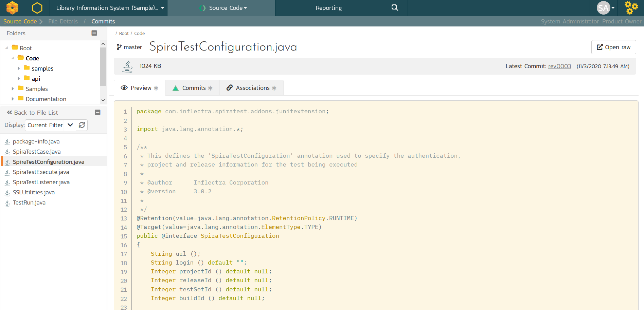The width and height of the screenshot is (644, 310).
Task: Open the hexagon workspace icon
Action: [x=37, y=8]
